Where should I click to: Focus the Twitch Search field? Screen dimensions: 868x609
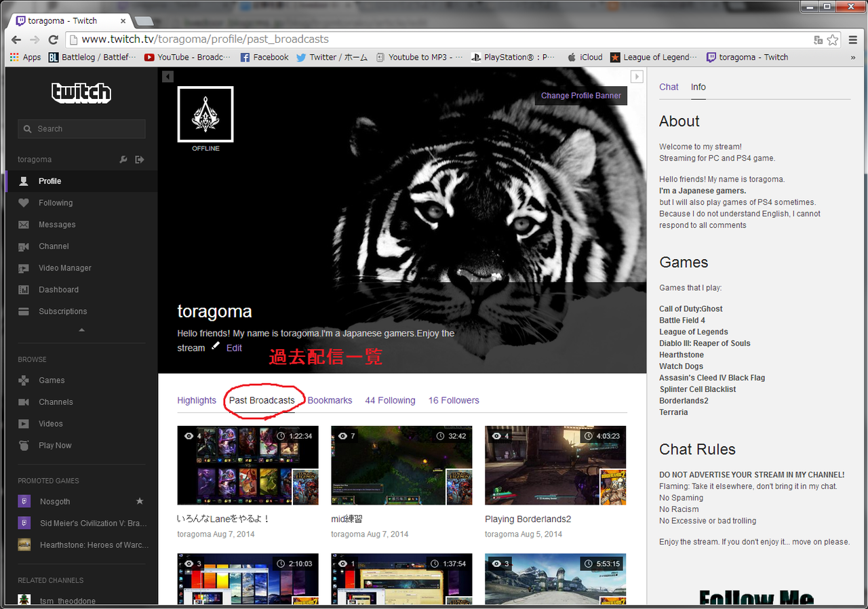(81, 129)
